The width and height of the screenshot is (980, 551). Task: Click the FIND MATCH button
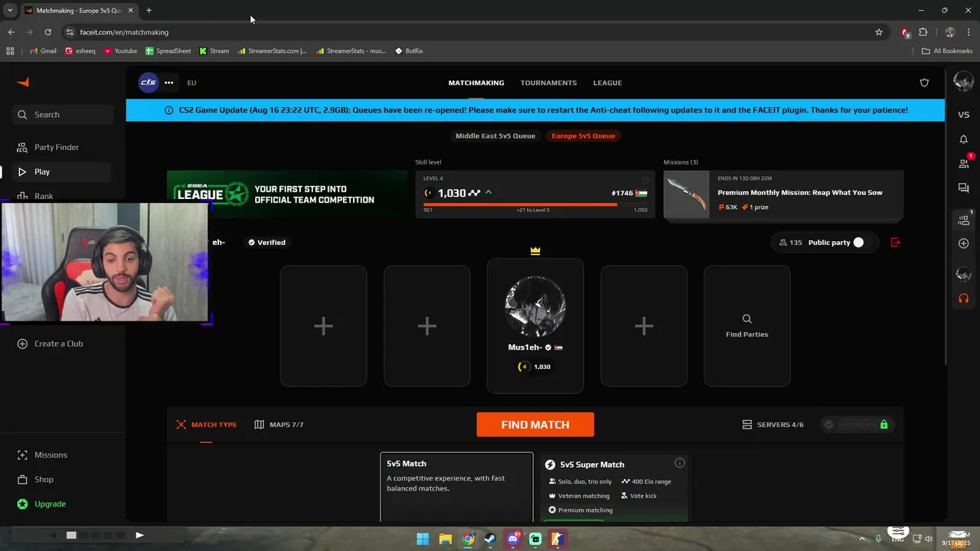tap(535, 425)
